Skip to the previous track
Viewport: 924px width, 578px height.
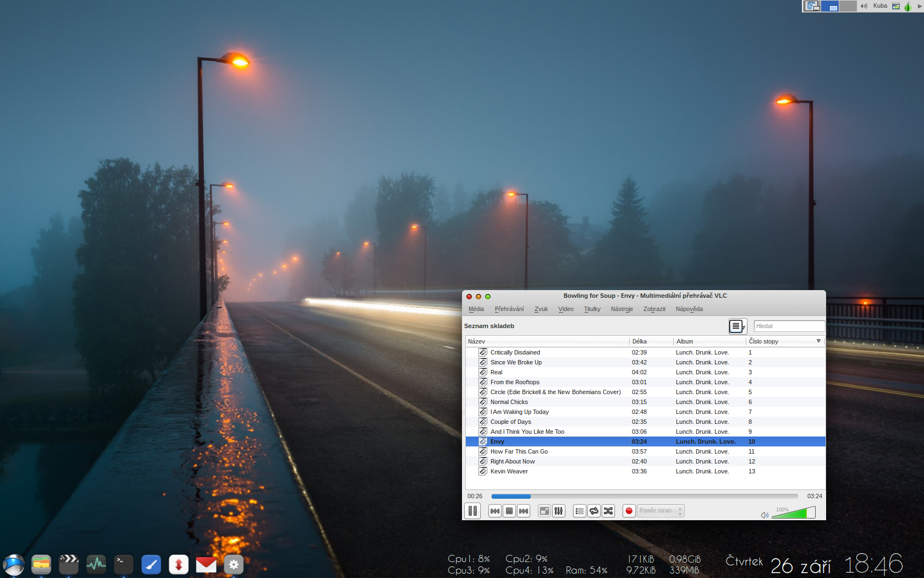(495, 511)
